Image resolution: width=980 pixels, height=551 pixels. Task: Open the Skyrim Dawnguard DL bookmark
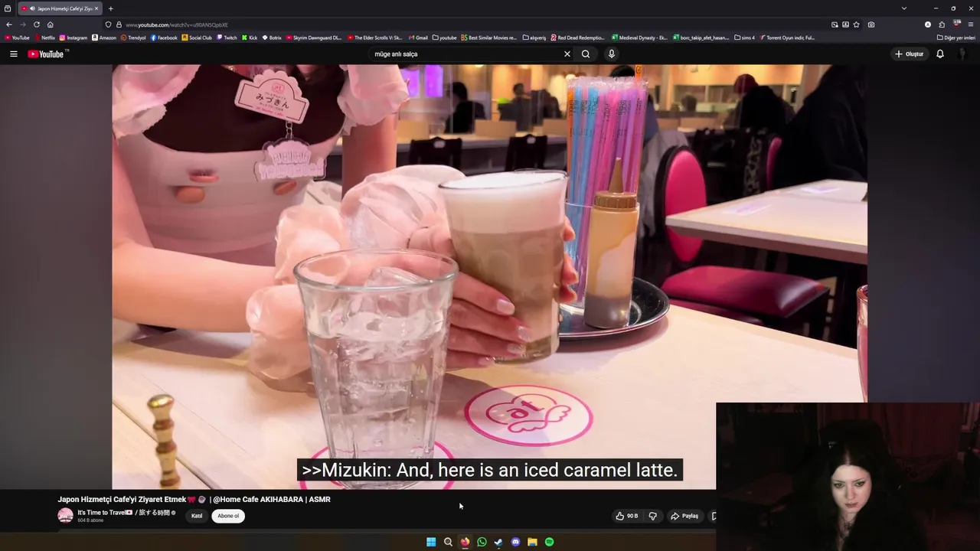(x=314, y=37)
